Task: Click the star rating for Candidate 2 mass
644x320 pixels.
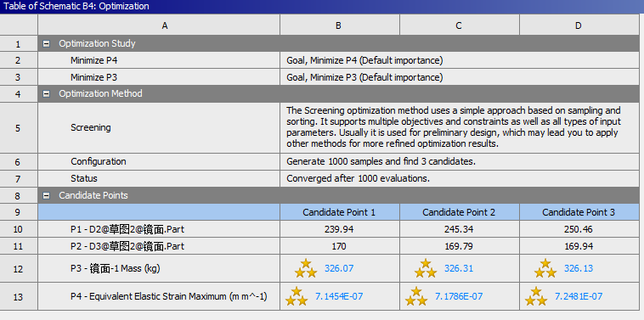Action: [426, 268]
